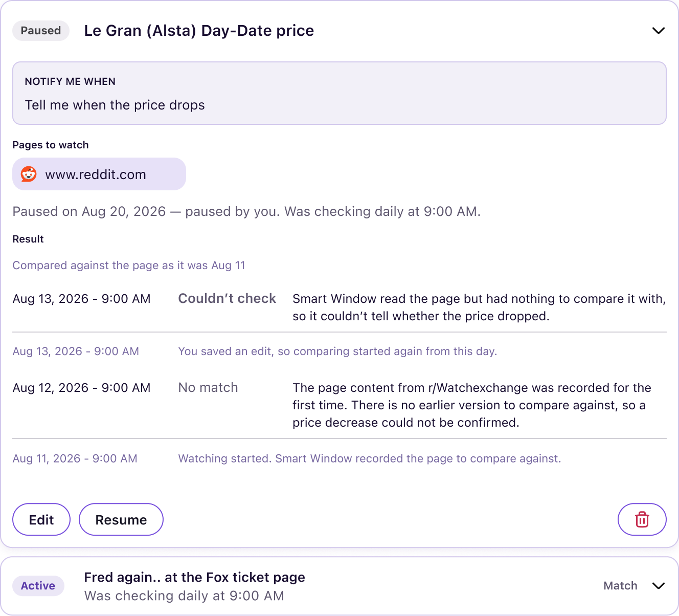
Task: Click the Paused on Aug 20 status line
Action: [x=246, y=211]
